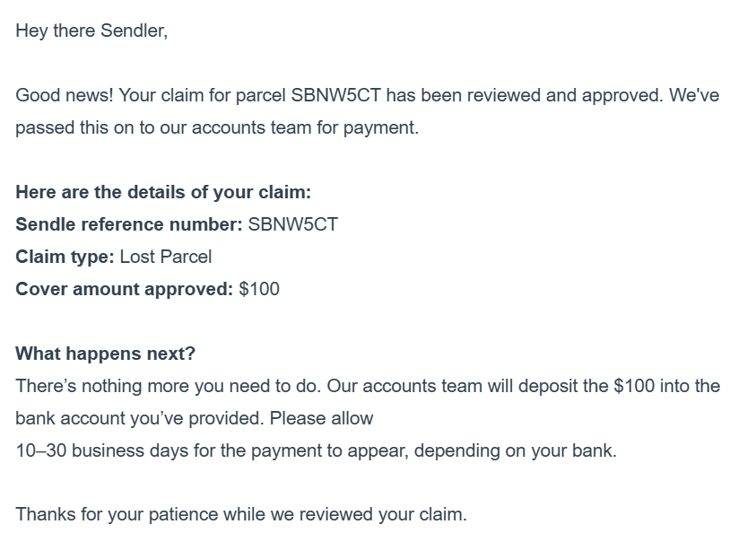This screenshot has height=542, width=756.
Task: Click the "Cover amount approved:" label
Action: [x=124, y=289]
